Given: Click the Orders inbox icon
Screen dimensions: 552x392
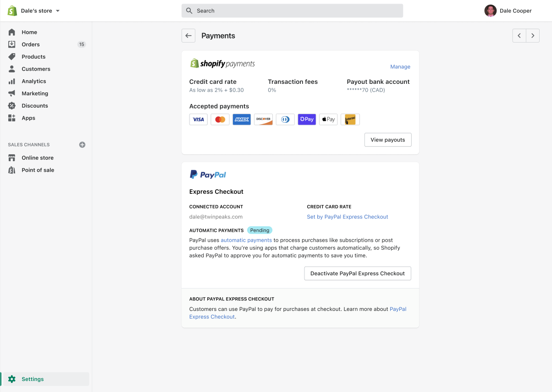Looking at the screenshot, I should click(12, 44).
